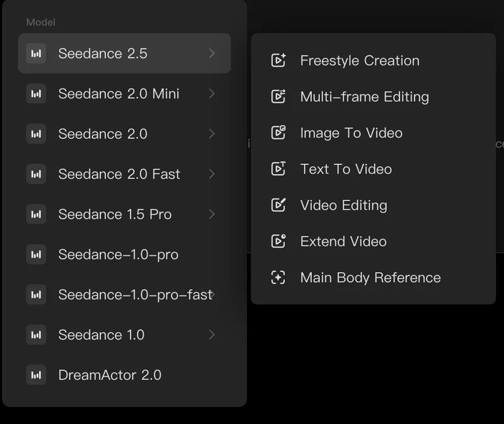504x424 pixels.
Task: Open Freestyle Creation mode
Action: tap(373, 60)
